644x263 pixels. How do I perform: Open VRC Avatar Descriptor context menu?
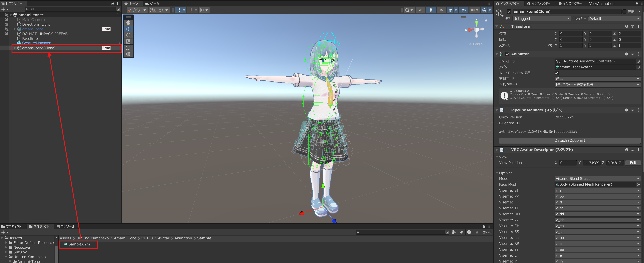point(638,149)
